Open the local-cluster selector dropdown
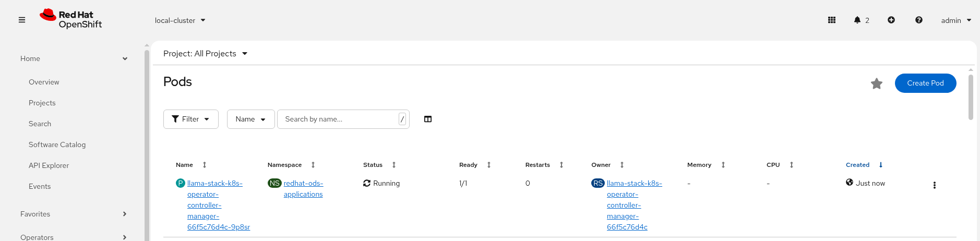Screen dimensions: 980x241 point(180,20)
